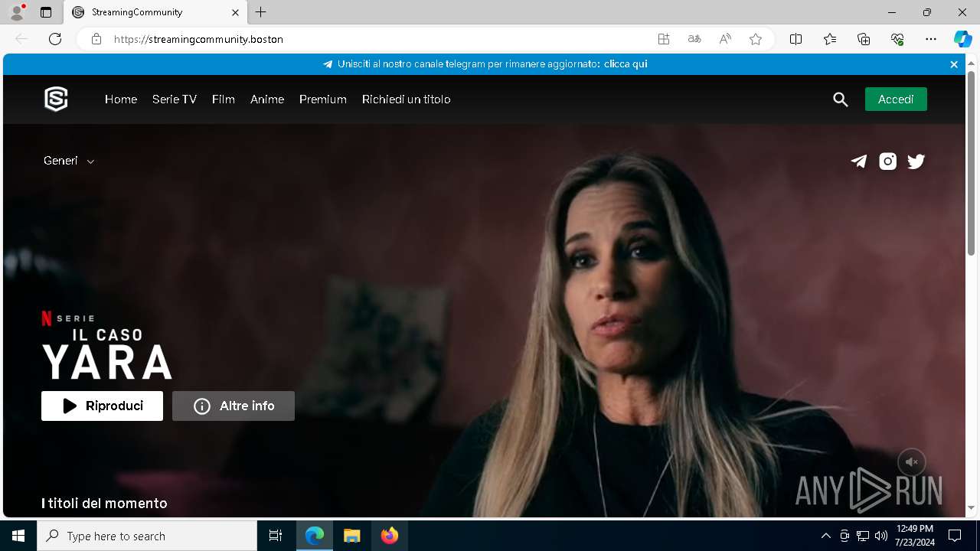
Task: Play Il Caso Yara with Riproduci
Action: [102, 406]
